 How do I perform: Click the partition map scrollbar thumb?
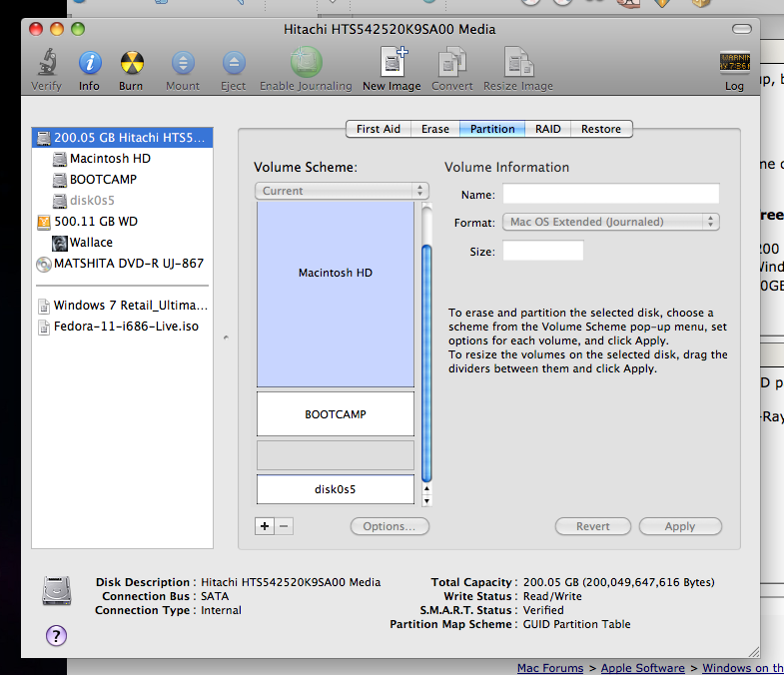426,363
